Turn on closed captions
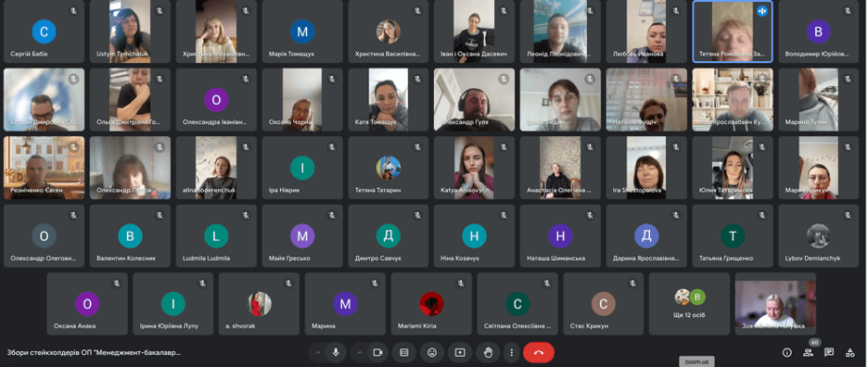Screen dimensions: 868x367 404,352
